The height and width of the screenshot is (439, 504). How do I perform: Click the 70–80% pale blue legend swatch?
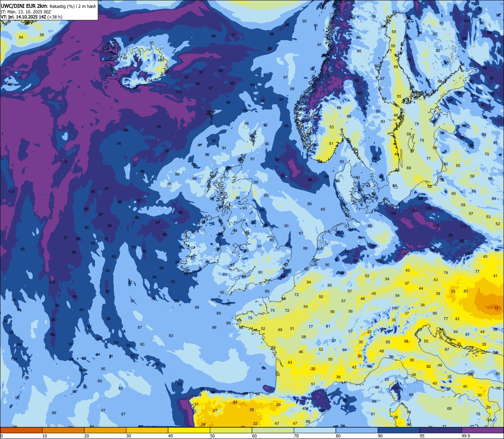(315, 430)
